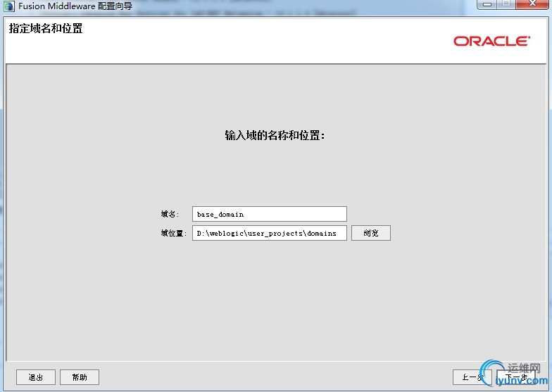Go back with the 上一步 button
This screenshot has width=552, height=392.
click(472, 377)
